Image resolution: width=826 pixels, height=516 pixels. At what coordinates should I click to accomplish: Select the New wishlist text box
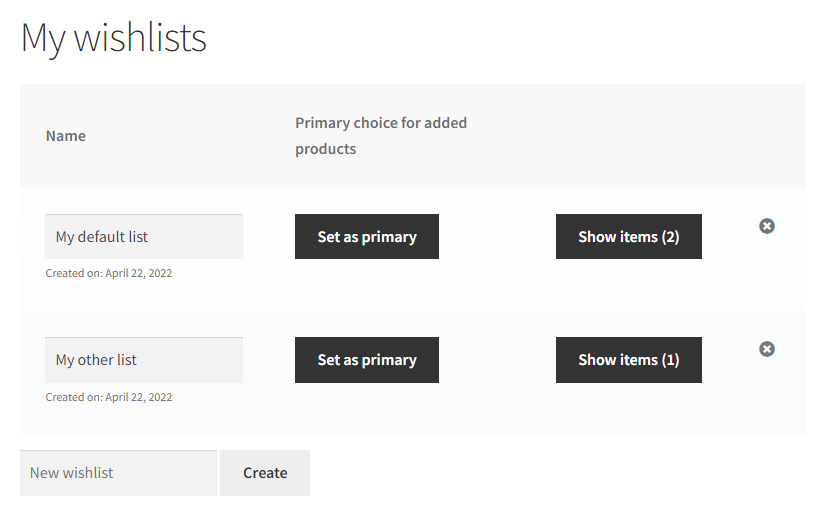[x=118, y=473]
